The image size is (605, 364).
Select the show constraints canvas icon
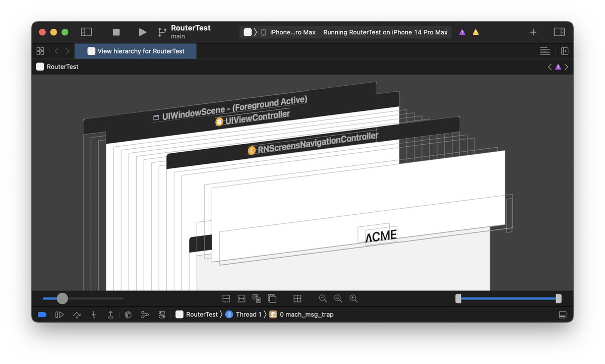(241, 298)
